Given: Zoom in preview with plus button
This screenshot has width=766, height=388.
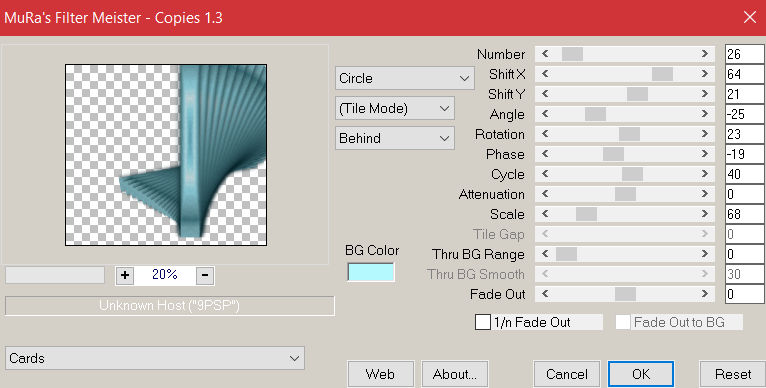Looking at the screenshot, I should (x=125, y=276).
